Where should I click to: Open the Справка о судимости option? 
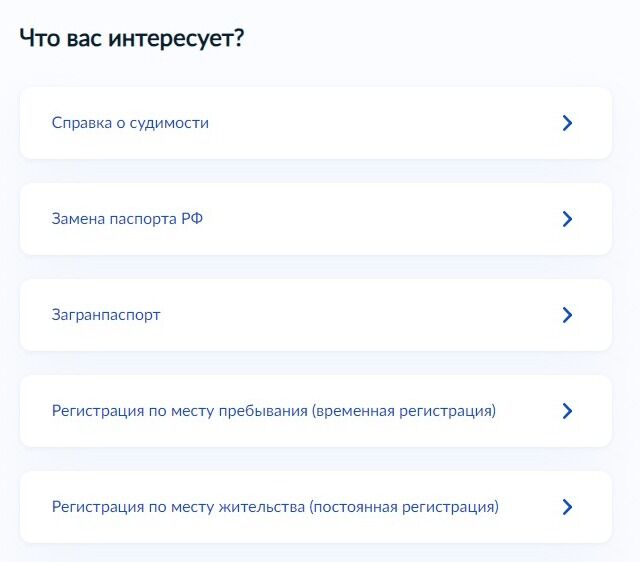pos(316,123)
